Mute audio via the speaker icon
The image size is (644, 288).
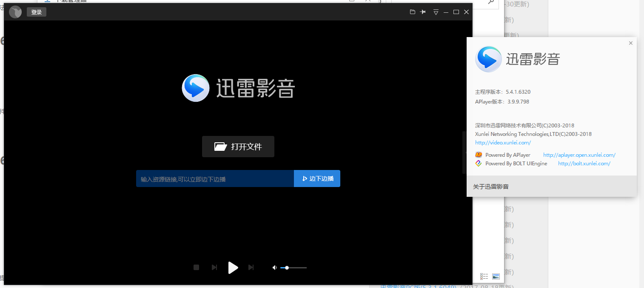pos(274,267)
